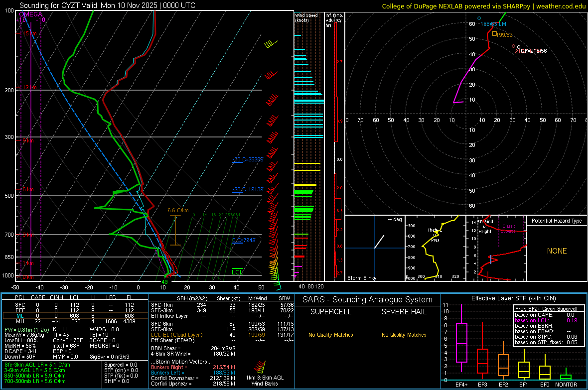This screenshot has width=588, height=390.
Task: Click 'Sfc-3km AGL LR = 5.1 C/km'
Action: (x=37, y=365)
